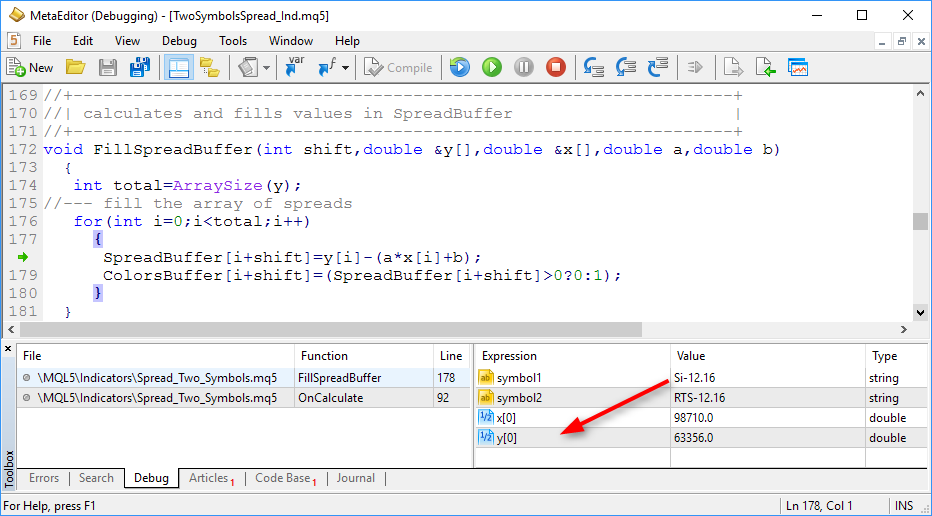
Task: Click the document with grey arrow icon
Action: [x=733, y=68]
